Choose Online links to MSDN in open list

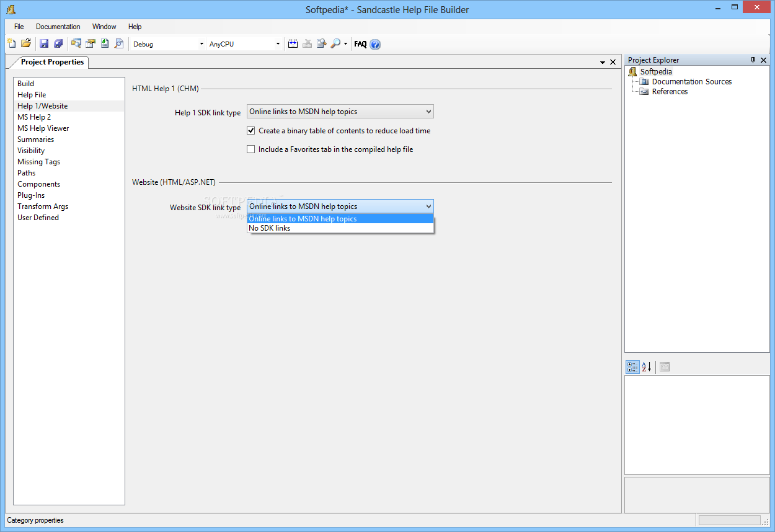point(340,219)
